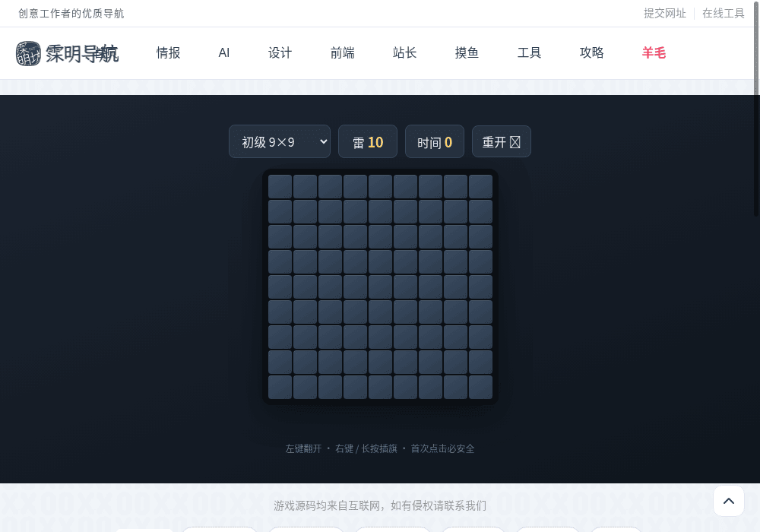Reveal the top-left minesweeper cell

point(280,186)
